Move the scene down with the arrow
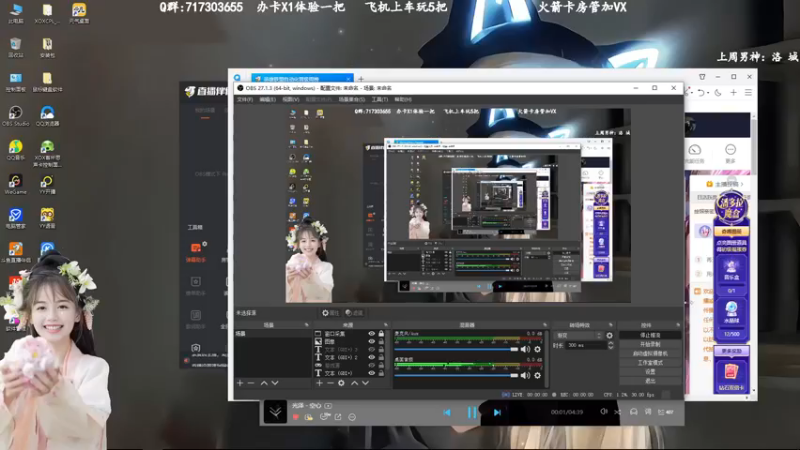The height and width of the screenshot is (450, 800). tap(275, 383)
